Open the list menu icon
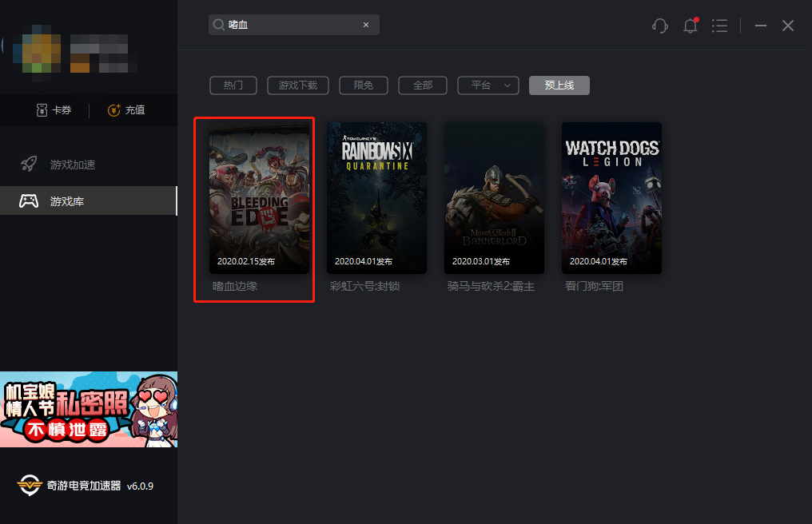Viewport: 812px width, 524px height. pos(719,26)
